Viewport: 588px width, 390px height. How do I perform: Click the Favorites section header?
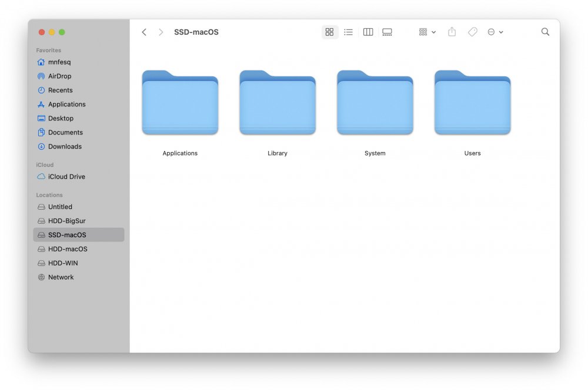[48, 50]
